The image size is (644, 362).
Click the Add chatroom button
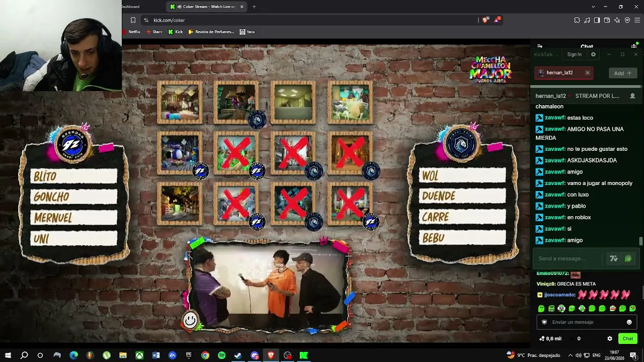coord(623,73)
